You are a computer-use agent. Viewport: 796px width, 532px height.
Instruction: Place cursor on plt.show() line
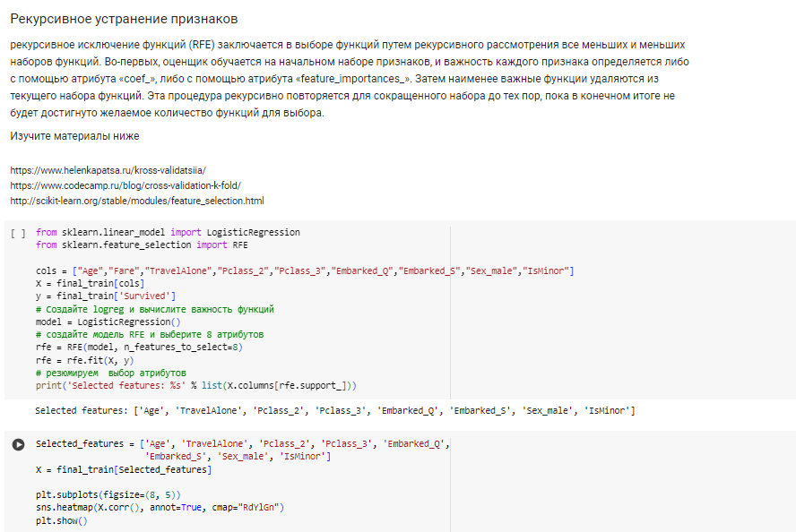coord(62,521)
